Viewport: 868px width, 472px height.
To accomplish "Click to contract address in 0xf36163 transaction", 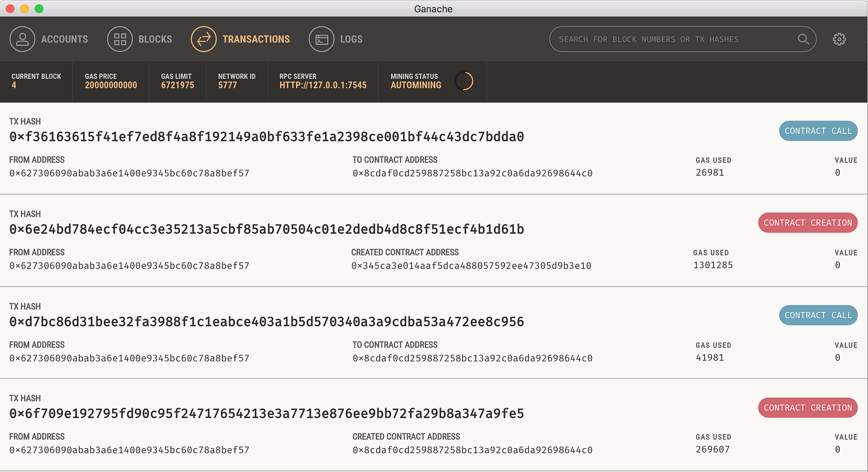I will point(473,174).
